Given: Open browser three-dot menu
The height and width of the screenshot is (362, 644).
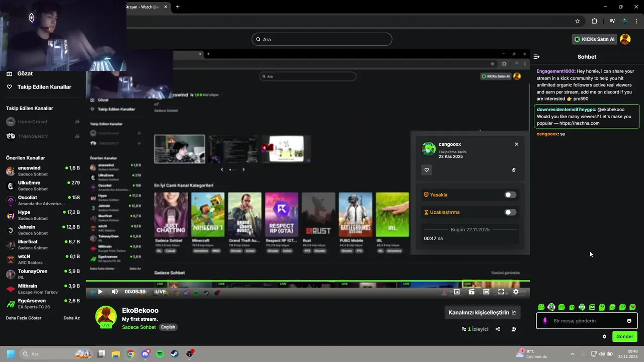Looking at the screenshot, I should [636, 21].
